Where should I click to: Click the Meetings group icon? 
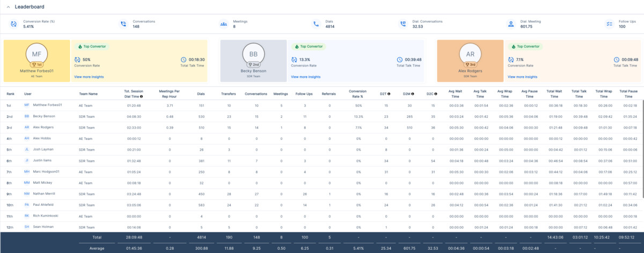click(x=223, y=24)
